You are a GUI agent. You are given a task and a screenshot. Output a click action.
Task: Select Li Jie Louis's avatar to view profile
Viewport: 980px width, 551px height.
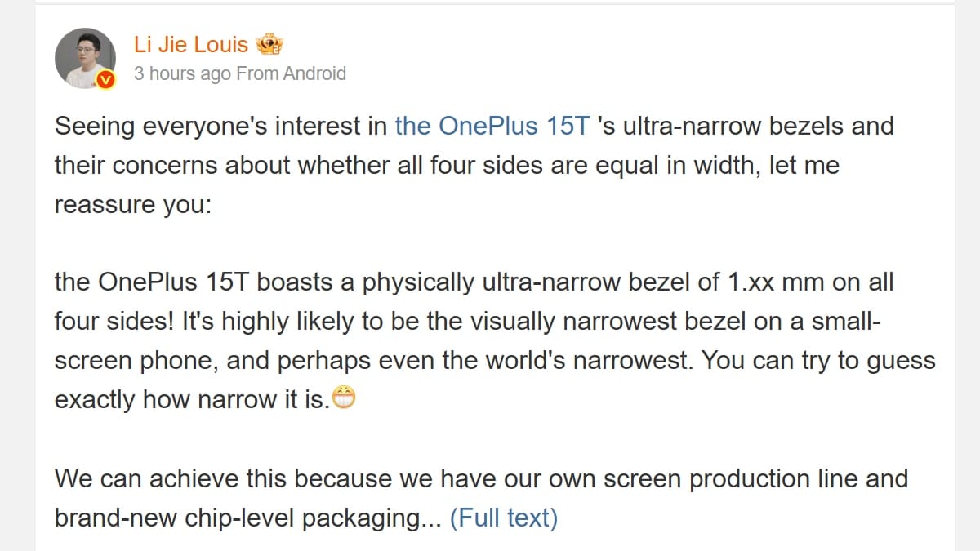coord(85,57)
